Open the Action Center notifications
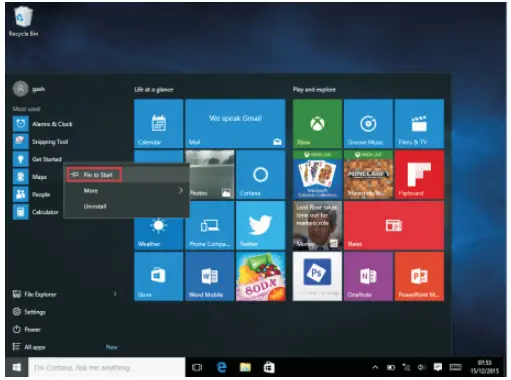 (438, 367)
